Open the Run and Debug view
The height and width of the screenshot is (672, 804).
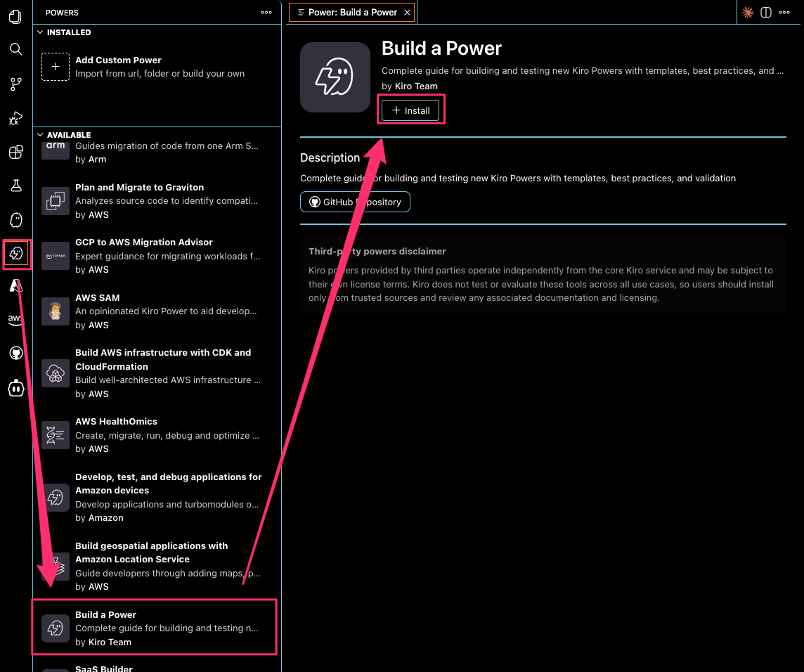15,118
